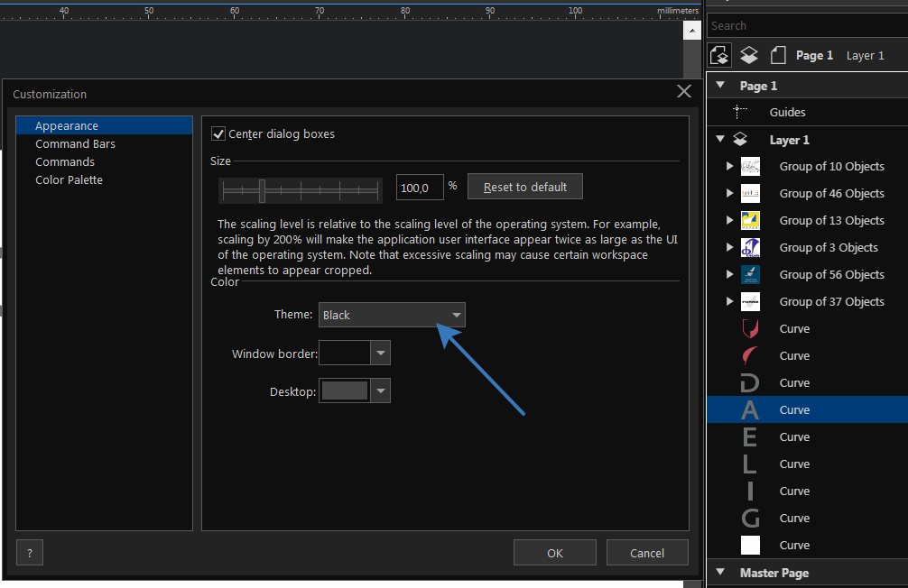Open help with the question mark button

point(30,553)
